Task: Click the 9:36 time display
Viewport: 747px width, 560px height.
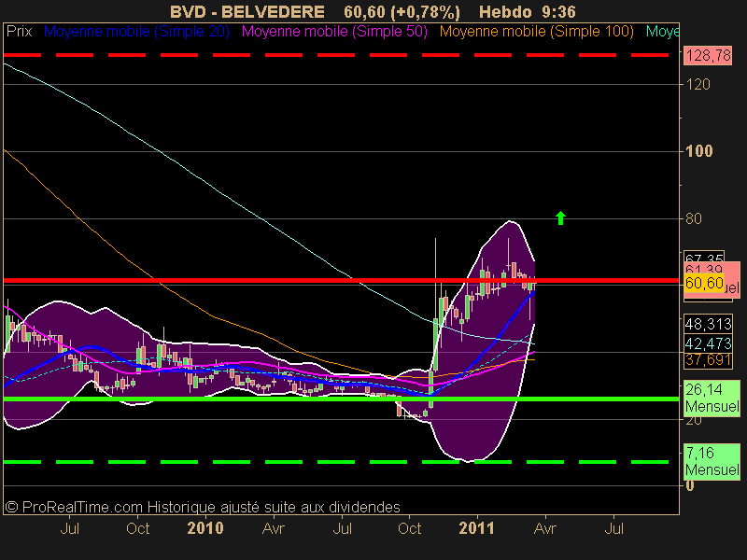Action: [x=558, y=11]
